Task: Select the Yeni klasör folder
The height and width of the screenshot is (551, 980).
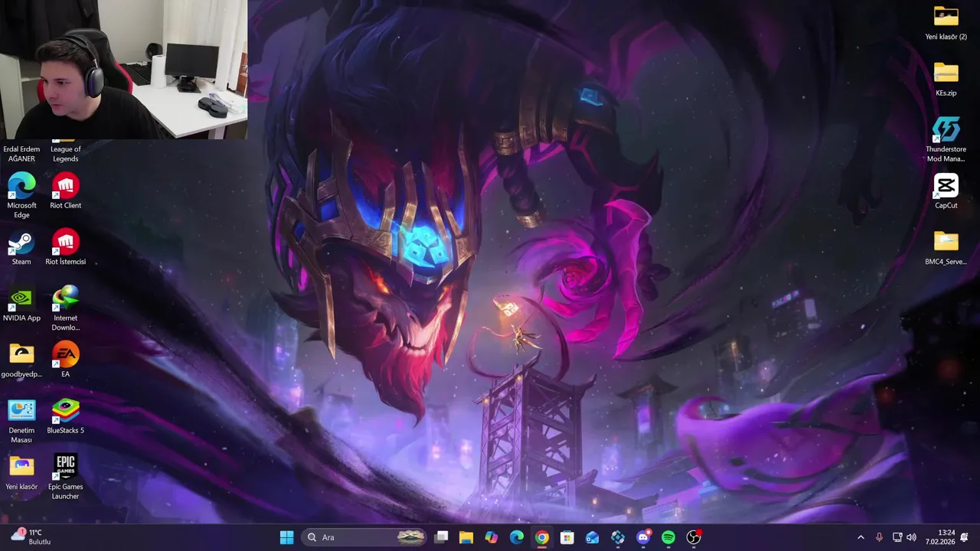Action: point(21,467)
